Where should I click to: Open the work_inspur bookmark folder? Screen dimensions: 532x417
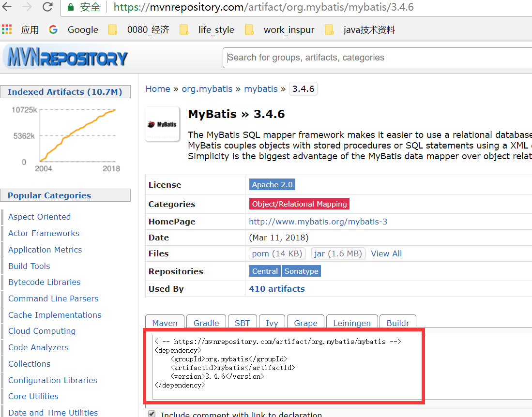pos(280,30)
